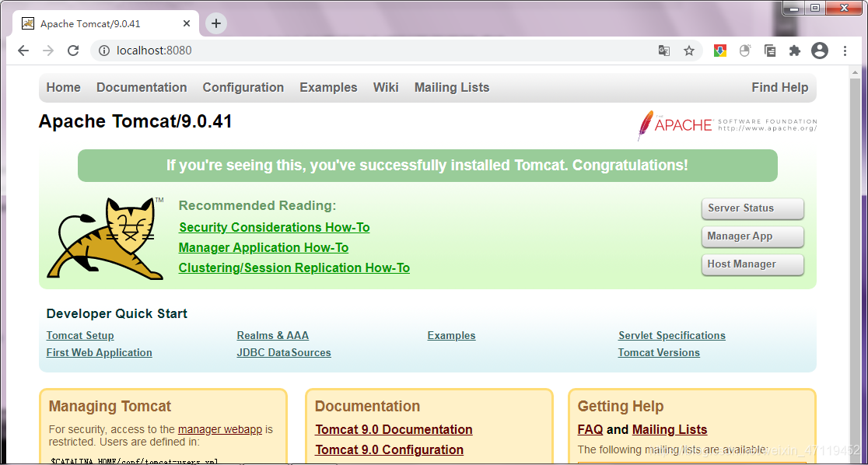Viewport: 868px width, 465px height.
Task: Open Mailing Lists in Tomcat navigation
Action: 452,87
